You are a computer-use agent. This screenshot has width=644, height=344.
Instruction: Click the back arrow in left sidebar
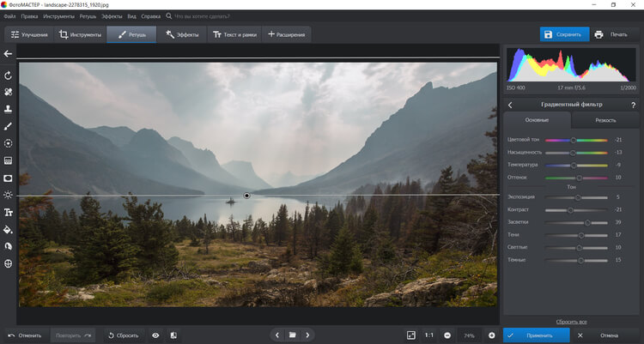tap(8, 53)
